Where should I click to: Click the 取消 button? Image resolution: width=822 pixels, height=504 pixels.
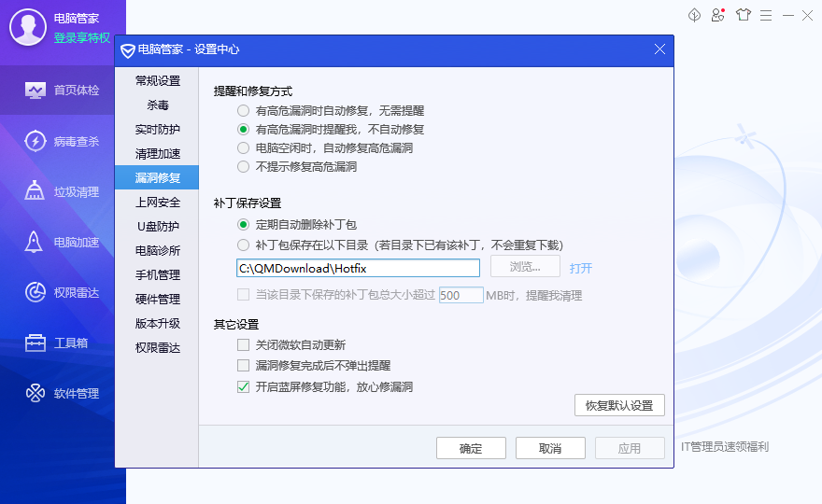point(550,448)
